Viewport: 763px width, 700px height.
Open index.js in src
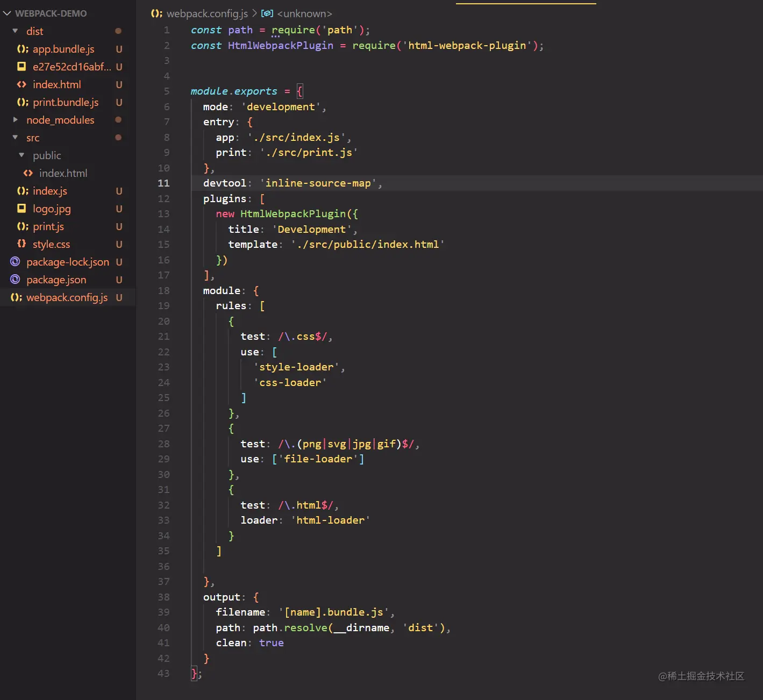point(50,191)
